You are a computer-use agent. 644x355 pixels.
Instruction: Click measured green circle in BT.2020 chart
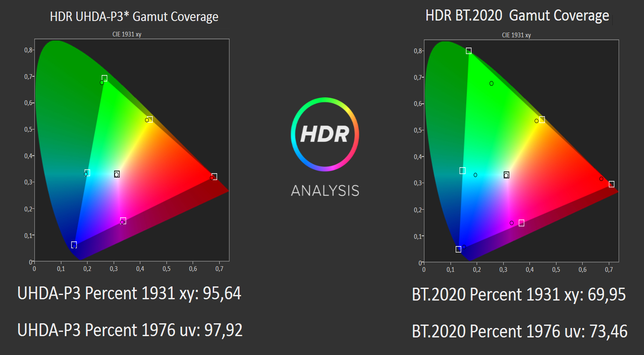point(491,84)
